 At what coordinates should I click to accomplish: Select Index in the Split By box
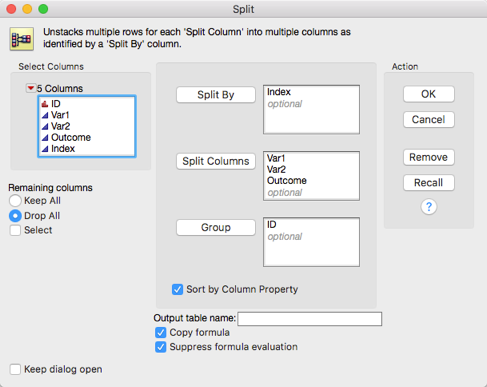tap(279, 92)
